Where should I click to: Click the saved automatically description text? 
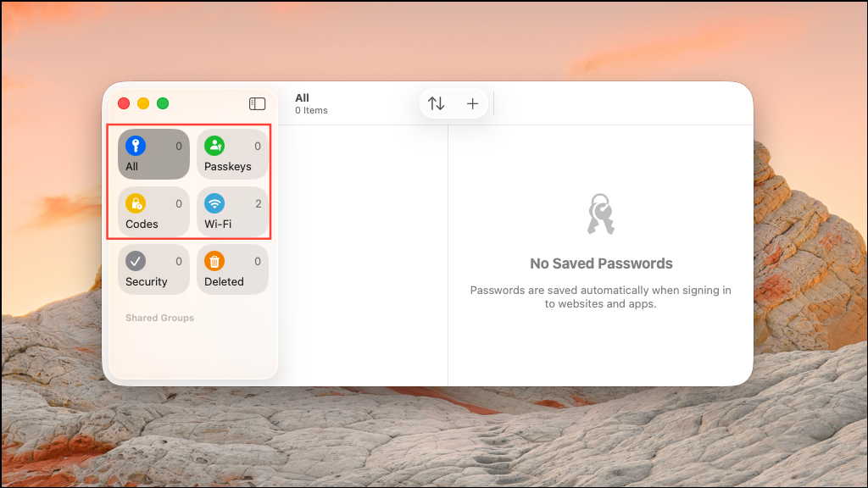[601, 297]
